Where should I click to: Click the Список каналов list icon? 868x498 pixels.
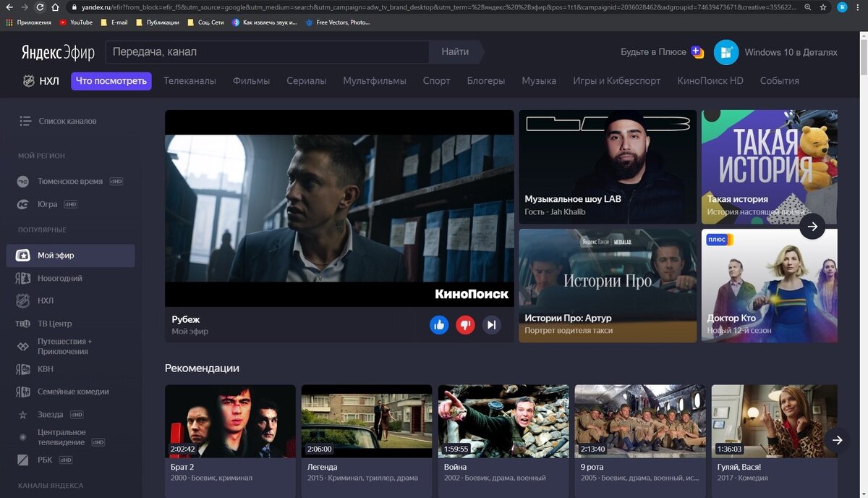(25, 121)
